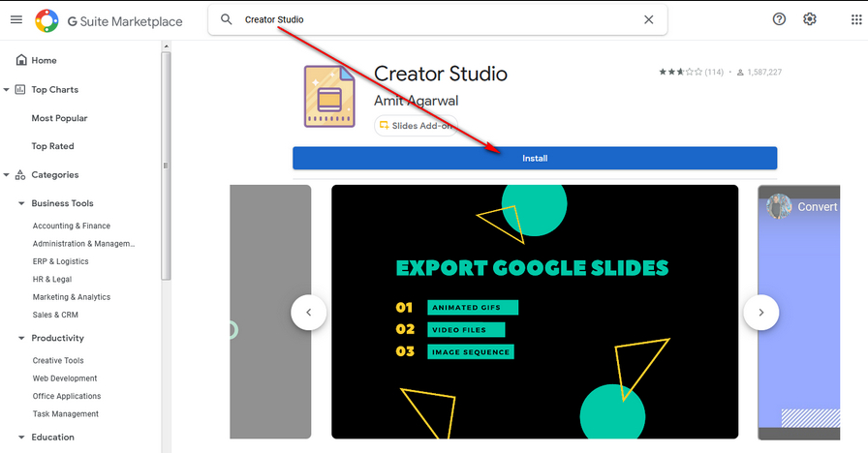Viewport: 868px width, 453px height.
Task: Open Accounting & Finance category
Action: pyautogui.click(x=72, y=226)
